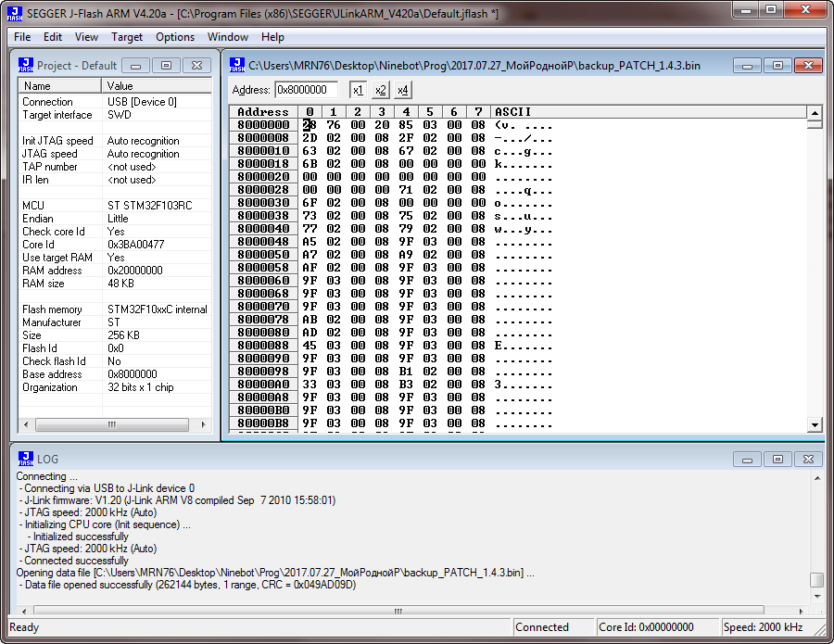Open the Target menu
This screenshot has height=644, width=834.
point(127,37)
